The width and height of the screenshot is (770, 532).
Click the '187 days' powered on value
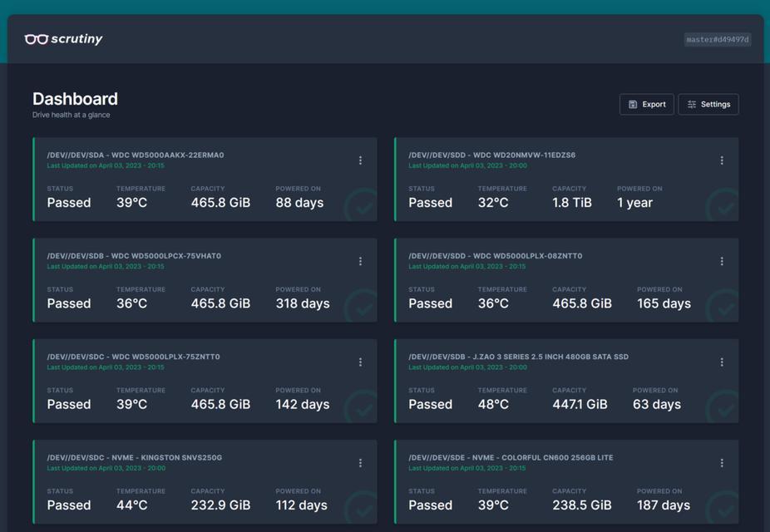(664, 505)
